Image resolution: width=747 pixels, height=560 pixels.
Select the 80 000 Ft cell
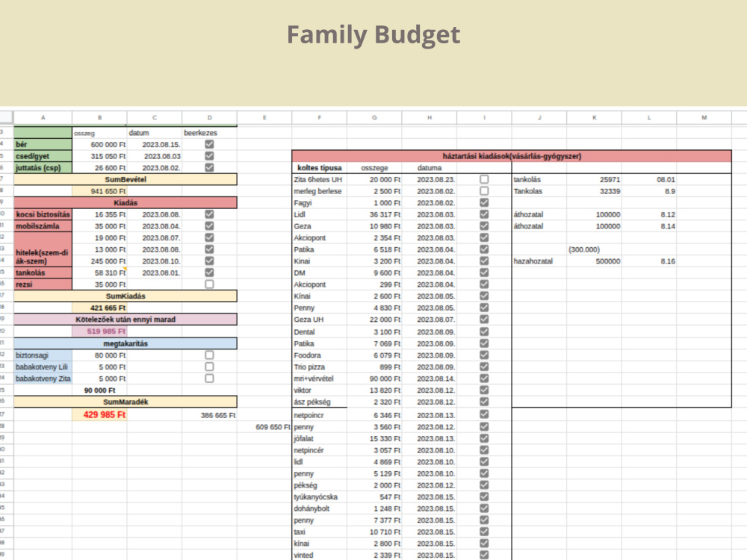click(x=99, y=355)
